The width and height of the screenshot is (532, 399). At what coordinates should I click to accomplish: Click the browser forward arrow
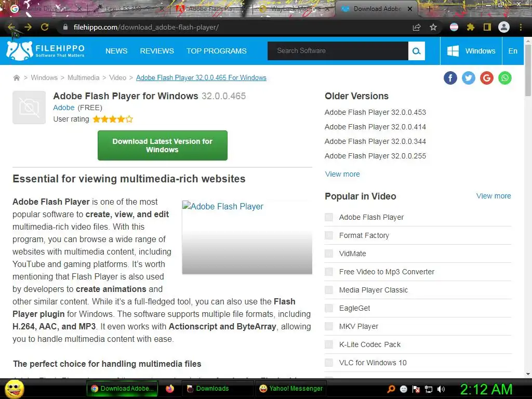[x=28, y=27]
